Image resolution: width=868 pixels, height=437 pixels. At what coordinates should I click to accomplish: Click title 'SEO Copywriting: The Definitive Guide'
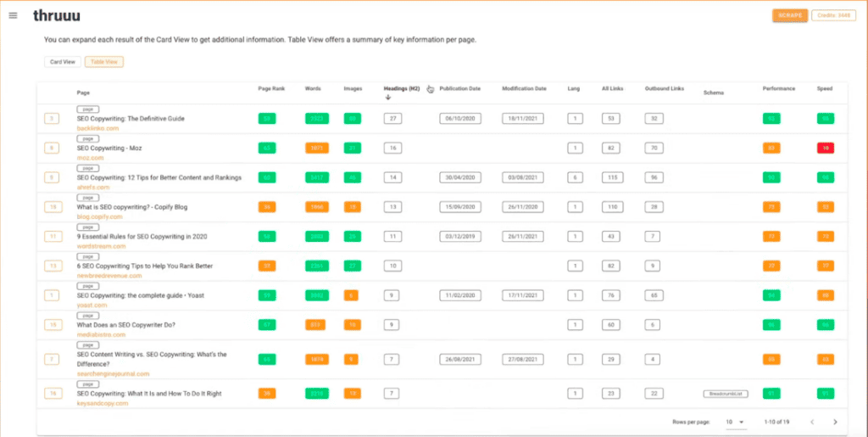coord(131,119)
